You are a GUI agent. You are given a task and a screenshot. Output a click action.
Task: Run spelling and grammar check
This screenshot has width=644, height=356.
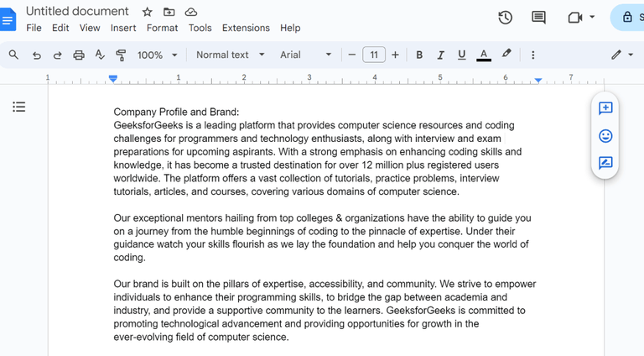point(100,55)
